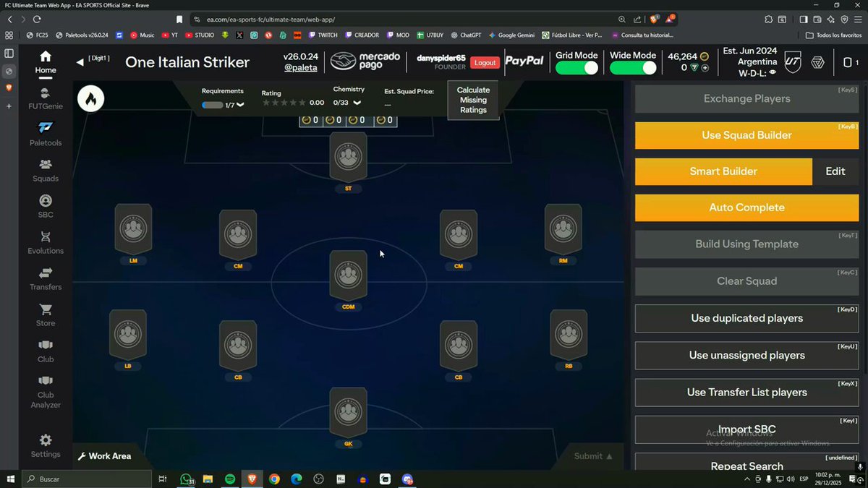Open the TWITCH bookmark
This screenshot has height=488, width=868.
click(323, 35)
